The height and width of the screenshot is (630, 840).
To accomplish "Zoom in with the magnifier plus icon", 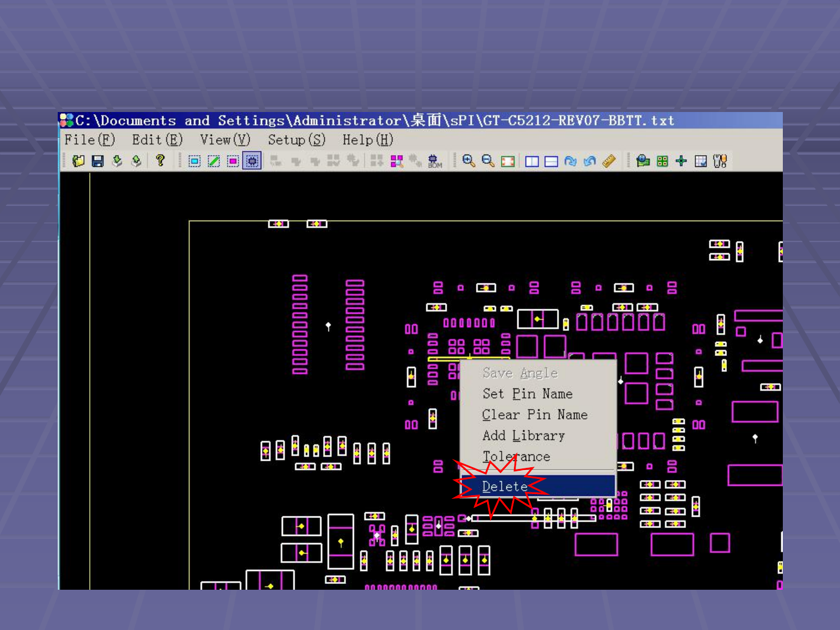I will [x=468, y=161].
